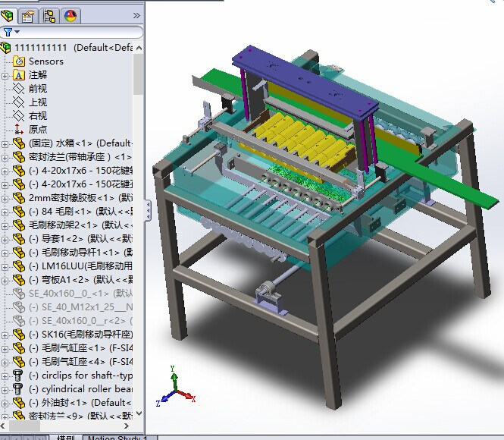Screen dimensions: 504x440
Task: Expand the cylindrical roller bearing node
Action: 6,389
